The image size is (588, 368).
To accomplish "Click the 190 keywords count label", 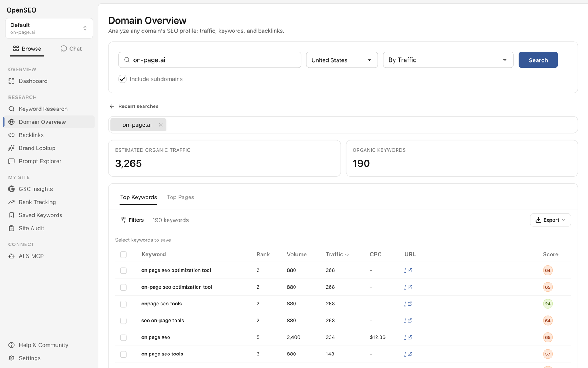I will (171, 220).
